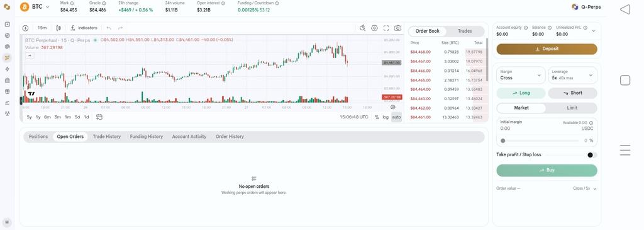The width and height of the screenshot is (644, 230).
Task: Open the 15m timeframe dropdown
Action: pos(42,28)
